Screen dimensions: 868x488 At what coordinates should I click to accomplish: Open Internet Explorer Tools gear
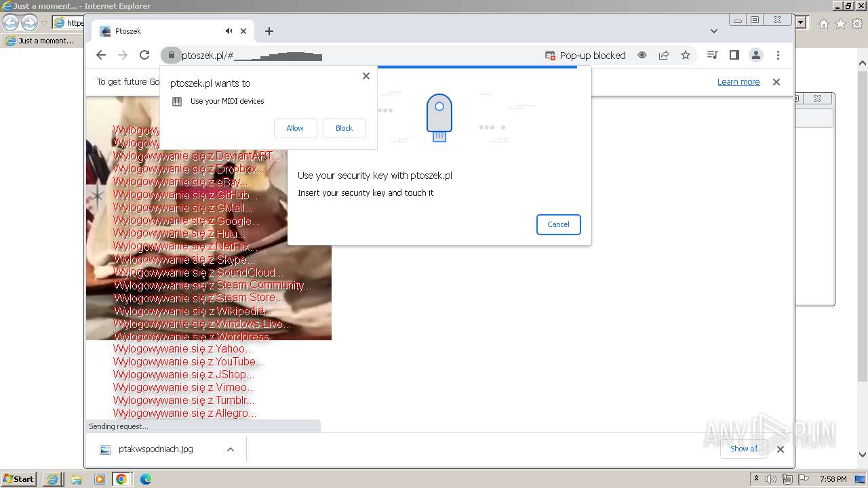tap(857, 24)
